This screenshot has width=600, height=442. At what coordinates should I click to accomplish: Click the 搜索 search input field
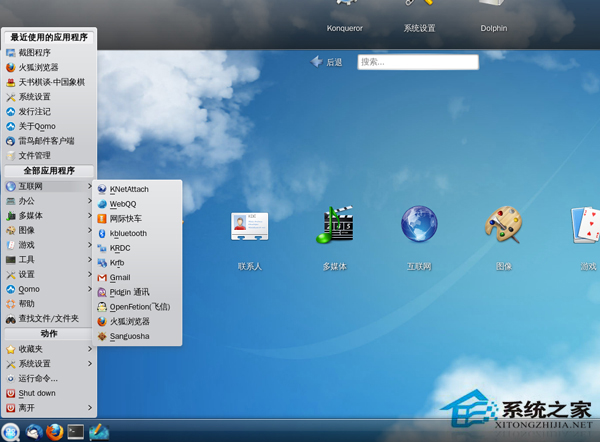pyautogui.click(x=417, y=62)
